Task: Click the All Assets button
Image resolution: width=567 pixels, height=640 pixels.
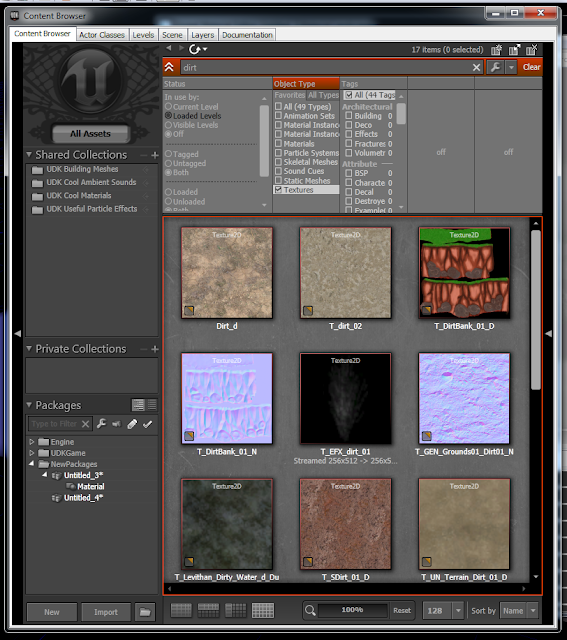Action: (x=91, y=134)
